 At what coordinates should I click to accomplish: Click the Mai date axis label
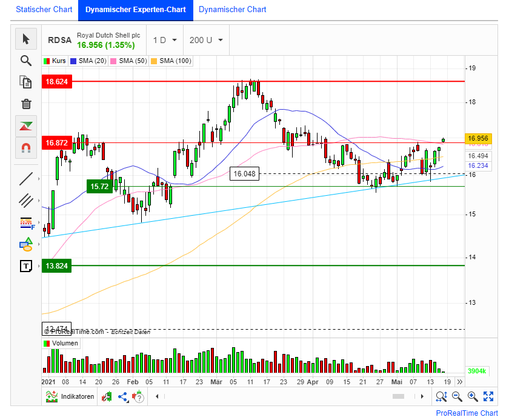397,382
